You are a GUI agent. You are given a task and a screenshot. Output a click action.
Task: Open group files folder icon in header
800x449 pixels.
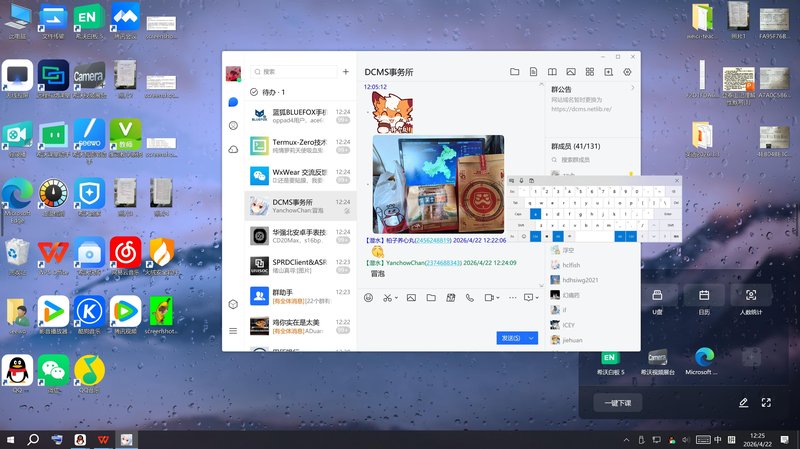pyautogui.click(x=514, y=72)
